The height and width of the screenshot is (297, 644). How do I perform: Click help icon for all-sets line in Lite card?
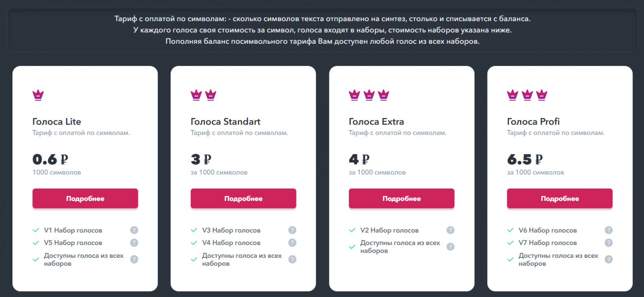(134, 259)
